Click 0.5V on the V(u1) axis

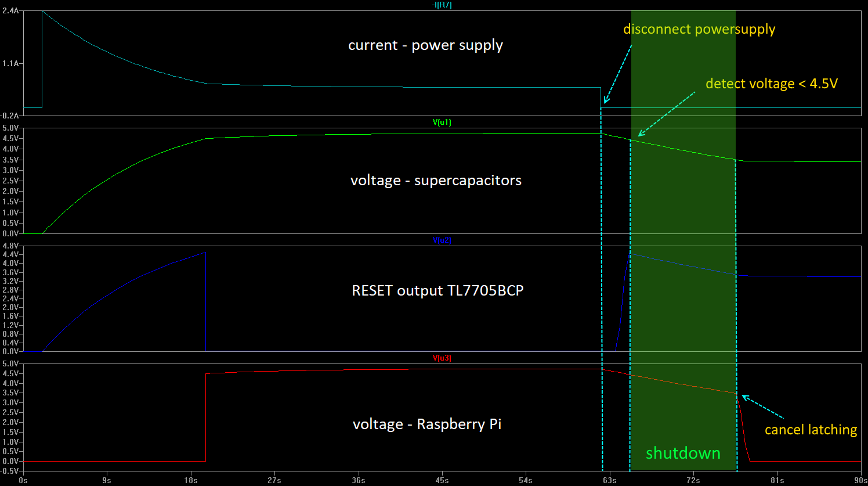pos(10,223)
